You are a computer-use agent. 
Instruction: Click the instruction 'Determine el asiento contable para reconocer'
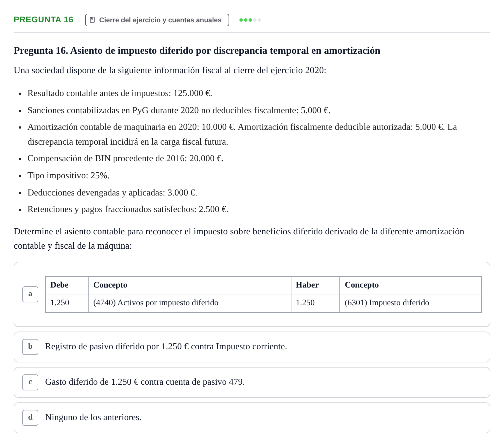click(239, 239)
